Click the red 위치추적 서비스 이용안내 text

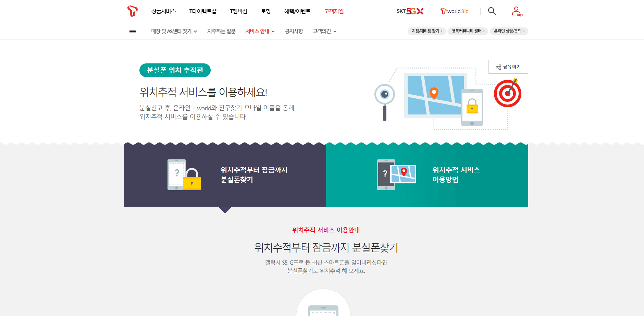point(326,230)
